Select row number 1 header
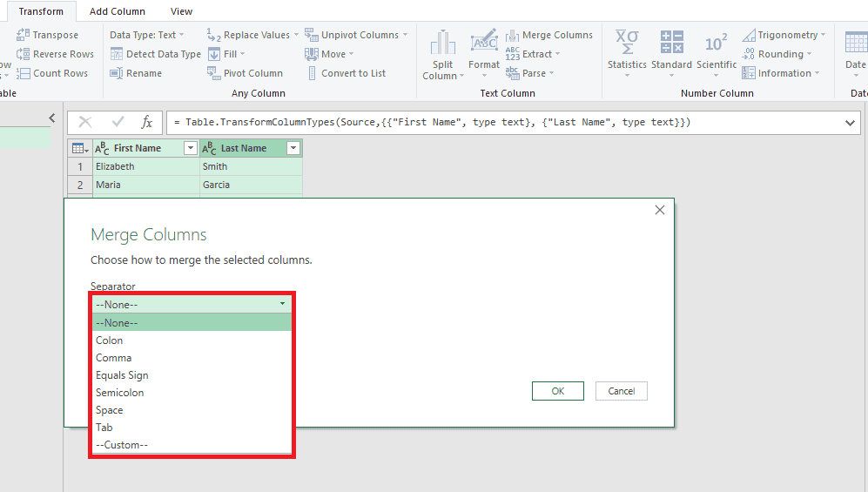The image size is (868, 492). pyautogui.click(x=80, y=166)
